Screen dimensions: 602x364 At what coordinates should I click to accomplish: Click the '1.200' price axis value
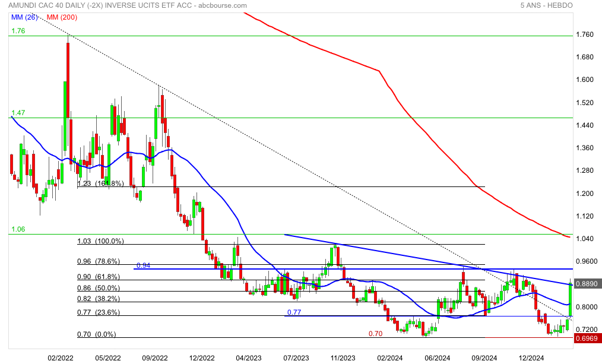[585, 194]
